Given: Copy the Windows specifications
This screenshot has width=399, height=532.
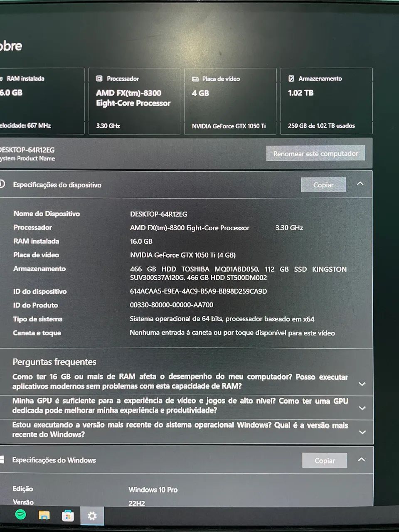Looking at the screenshot, I should tap(325, 461).
